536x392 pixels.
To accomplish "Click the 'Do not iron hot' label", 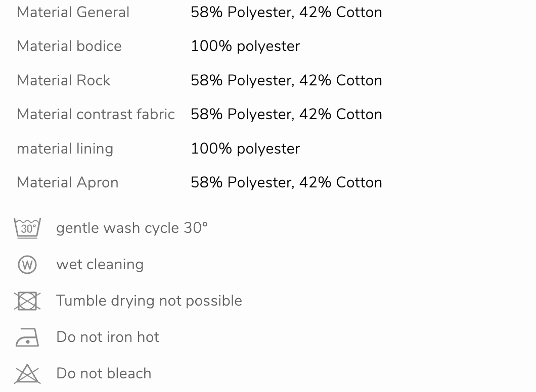I will (108, 337).
